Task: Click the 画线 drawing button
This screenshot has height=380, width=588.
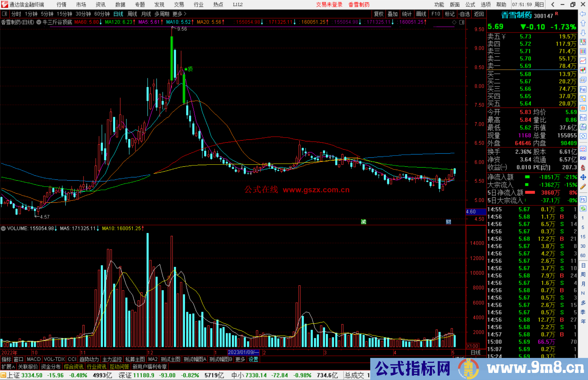Action: tap(421, 14)
